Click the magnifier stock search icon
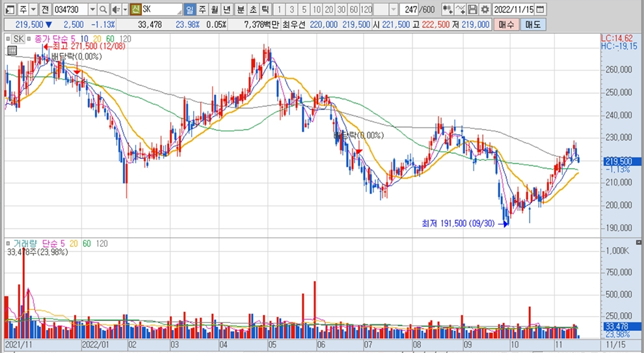Screen dimensions: 644x353 pyautogui.click(x=103, y=10)
